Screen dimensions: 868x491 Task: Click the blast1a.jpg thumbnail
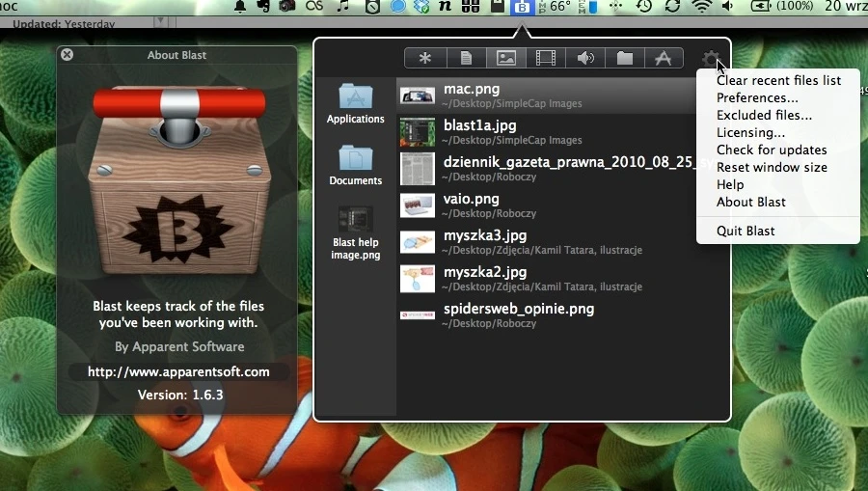(418, 132)
